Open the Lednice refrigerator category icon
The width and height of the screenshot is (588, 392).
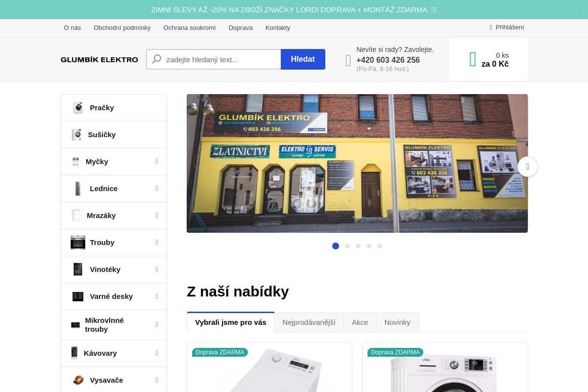click(77, 188)
